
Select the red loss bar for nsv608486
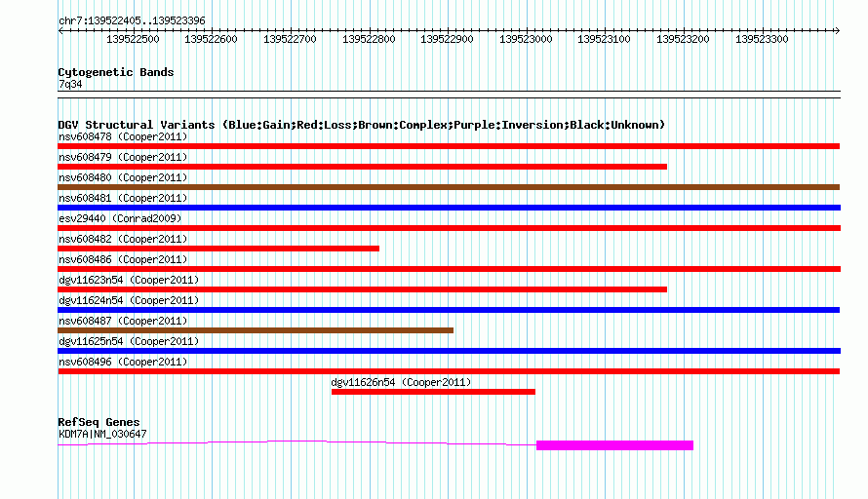pyautogui.click(x=449, y=269)
